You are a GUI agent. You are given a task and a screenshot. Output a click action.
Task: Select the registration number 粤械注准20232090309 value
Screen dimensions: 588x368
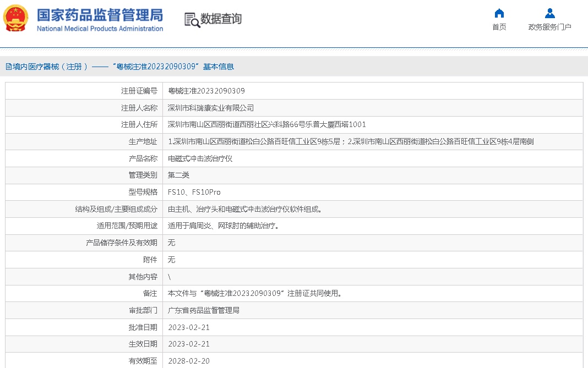point(206,91)
